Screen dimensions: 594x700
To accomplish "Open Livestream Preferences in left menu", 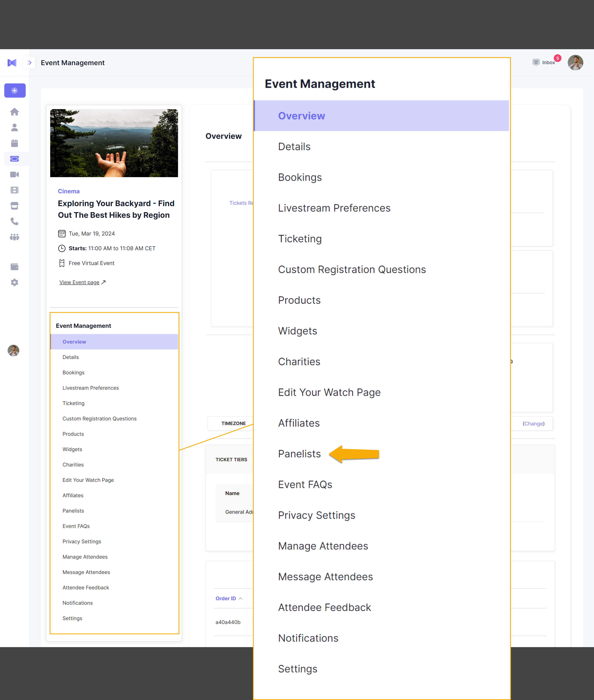I will click(91, 388).
